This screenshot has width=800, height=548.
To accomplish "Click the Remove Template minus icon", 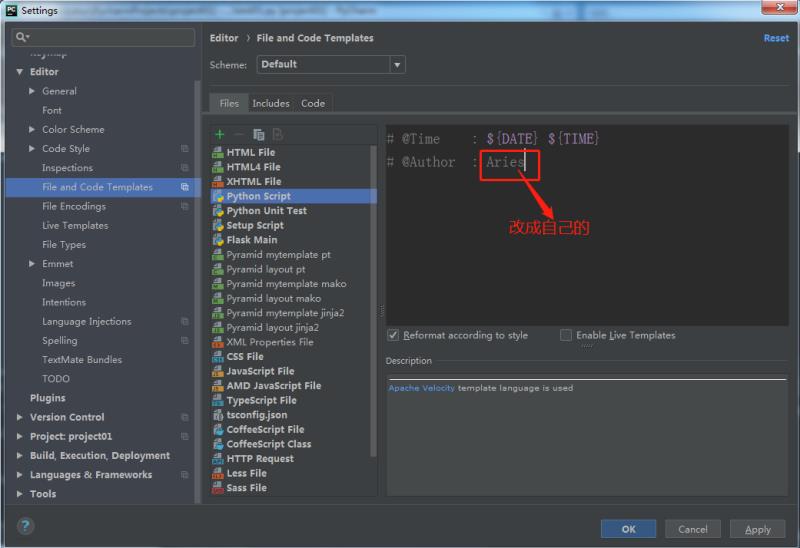I will click(238, 134).
